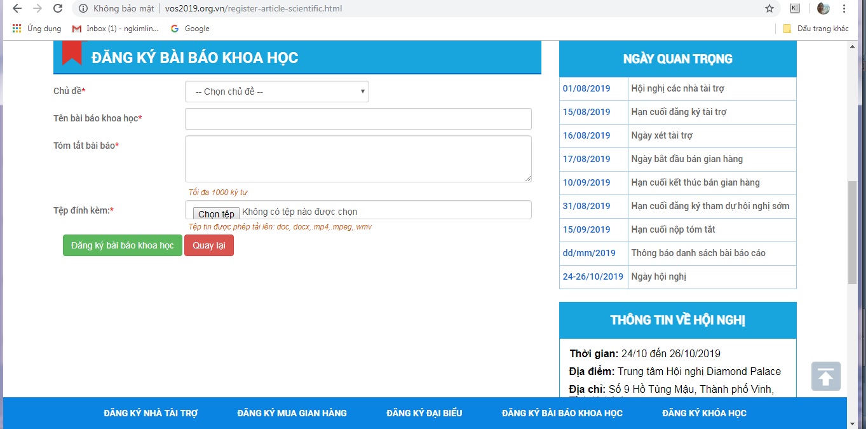
Task: Reload the page with the refresh icon
Action: (x=58, y=9)
